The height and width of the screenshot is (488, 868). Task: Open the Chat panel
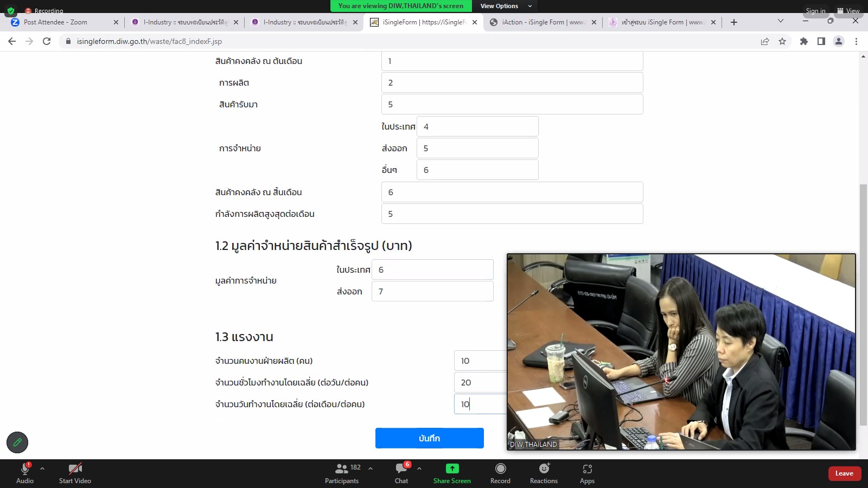tap(401, 473)
